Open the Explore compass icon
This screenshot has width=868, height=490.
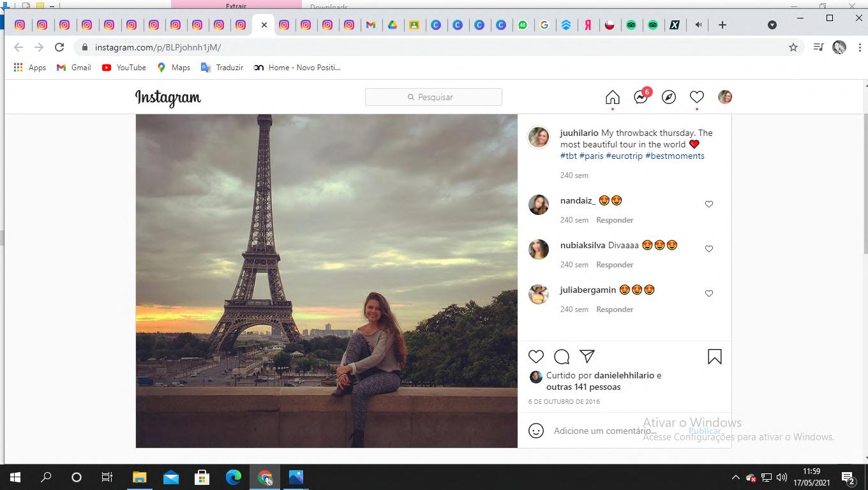coord(669,97)
